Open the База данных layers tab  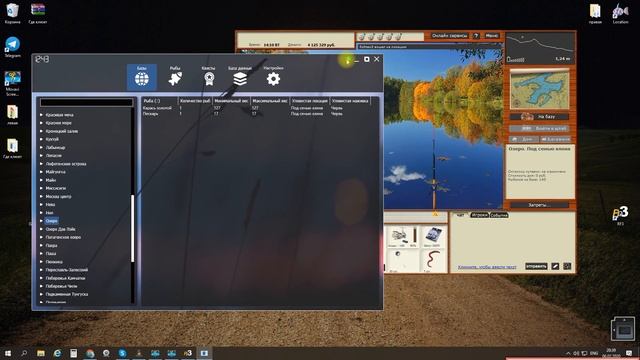point(240,77)
